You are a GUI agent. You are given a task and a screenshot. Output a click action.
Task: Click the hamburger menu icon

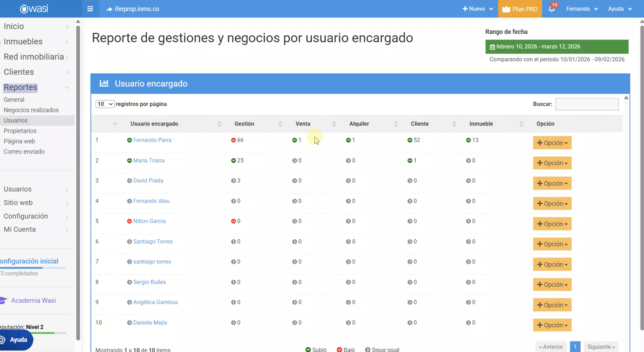coord(90,9)
